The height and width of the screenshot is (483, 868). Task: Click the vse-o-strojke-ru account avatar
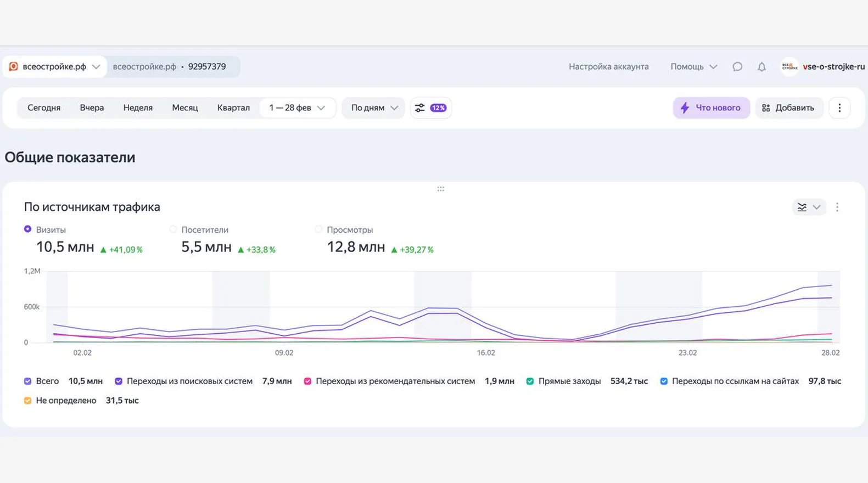[x=789, y=66]
